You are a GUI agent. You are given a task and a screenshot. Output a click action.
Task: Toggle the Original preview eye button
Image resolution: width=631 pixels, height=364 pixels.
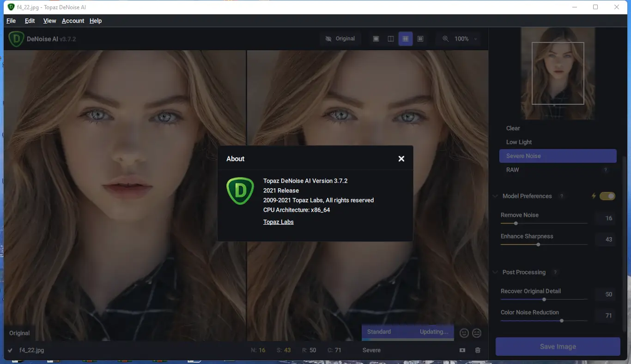(340, 39)
